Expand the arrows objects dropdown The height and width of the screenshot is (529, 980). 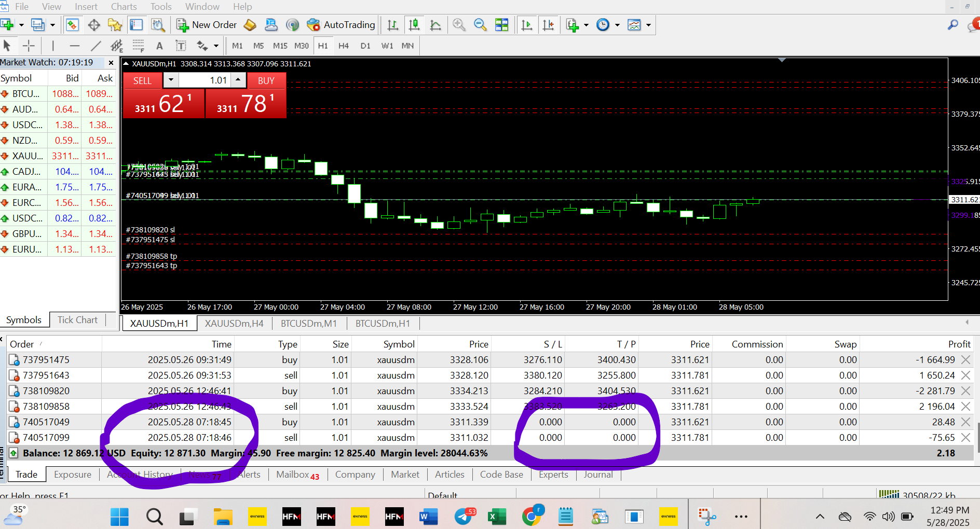216,46
